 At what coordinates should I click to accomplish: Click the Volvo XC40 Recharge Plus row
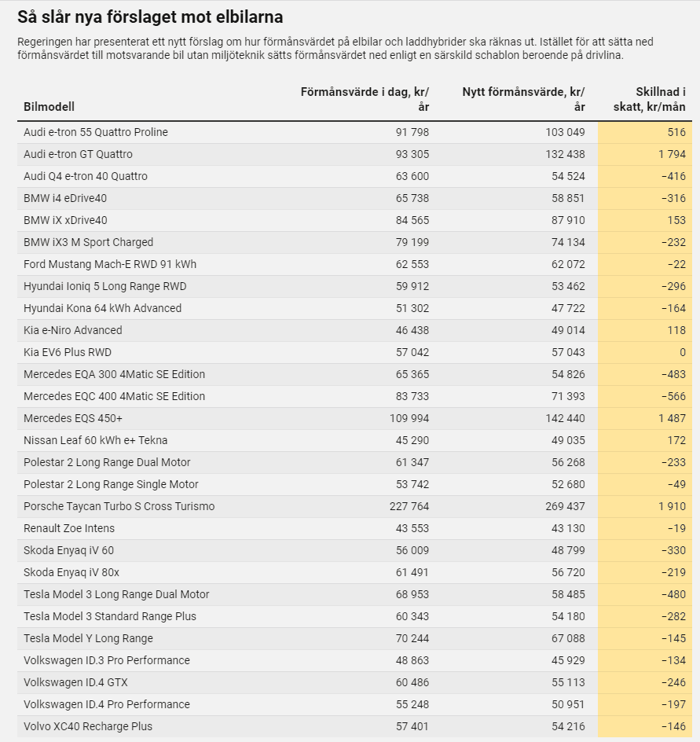(x=355, y=726)
